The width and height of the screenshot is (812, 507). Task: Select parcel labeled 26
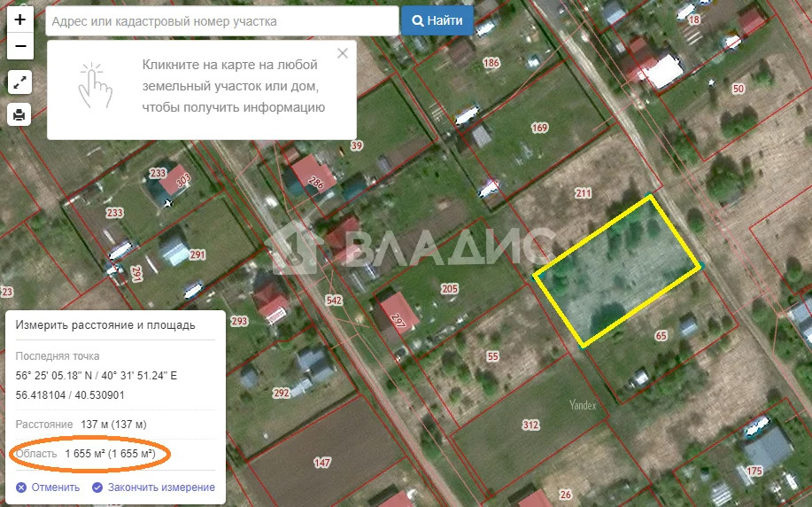[566, 494]
